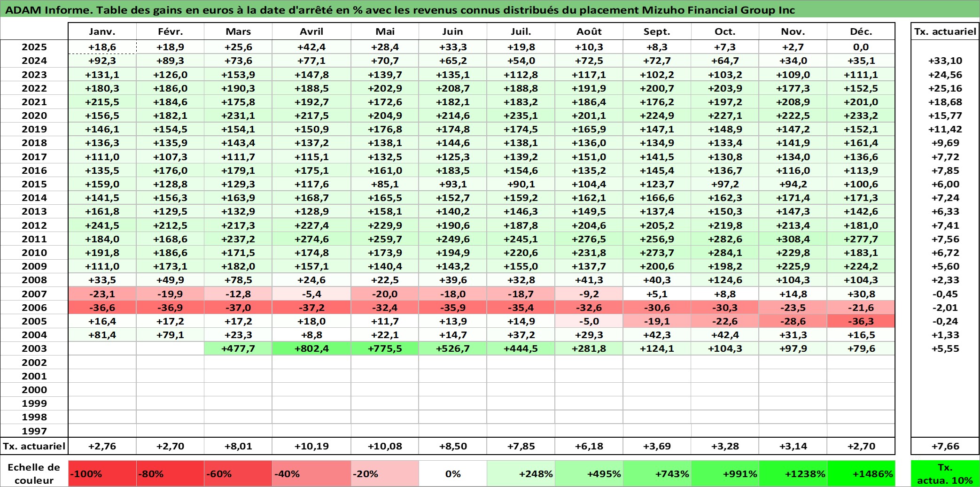Select the 'Avril' column header
This screenshot has width=980, height=487.
pos(311,31)
